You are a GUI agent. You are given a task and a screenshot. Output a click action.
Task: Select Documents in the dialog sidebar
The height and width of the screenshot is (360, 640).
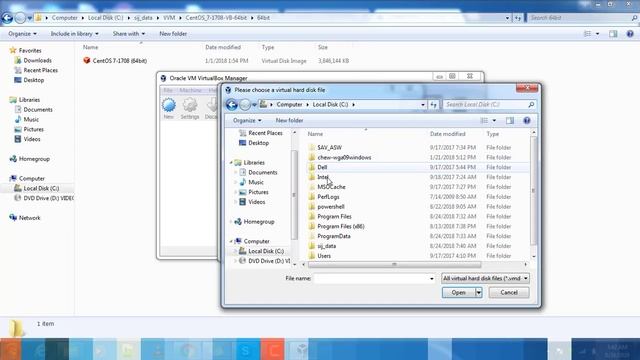[258, 173]
